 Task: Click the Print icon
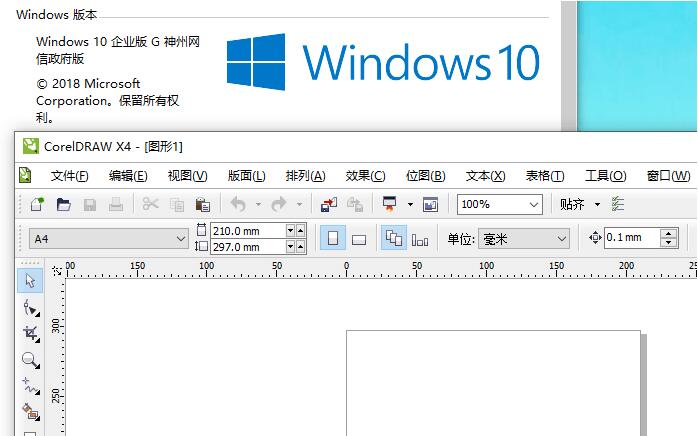pyautogui.click(x=116, y=204)
